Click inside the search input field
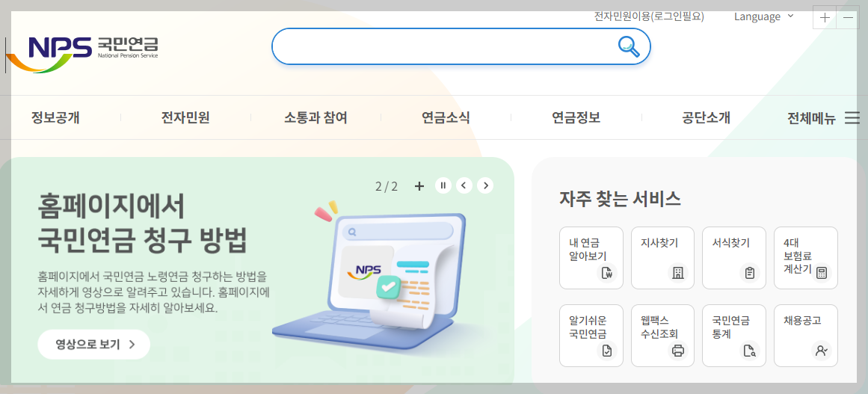 pos(444,46)
